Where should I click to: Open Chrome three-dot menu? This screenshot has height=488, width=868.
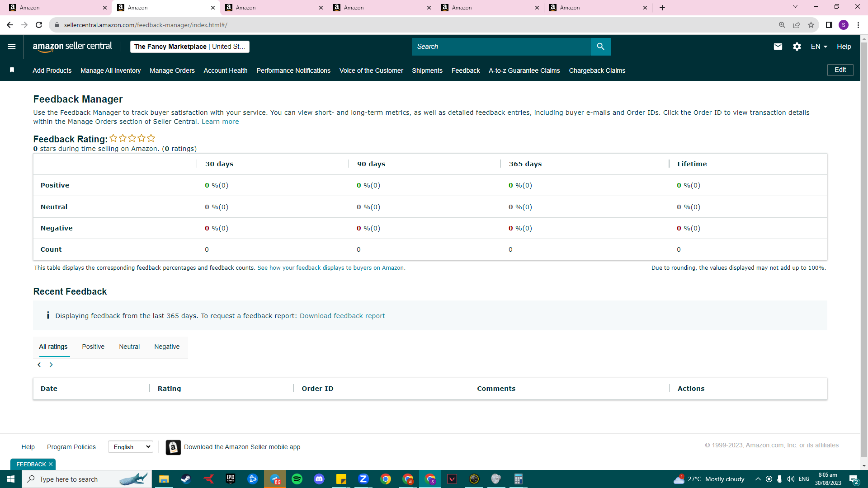pos(858,25)
